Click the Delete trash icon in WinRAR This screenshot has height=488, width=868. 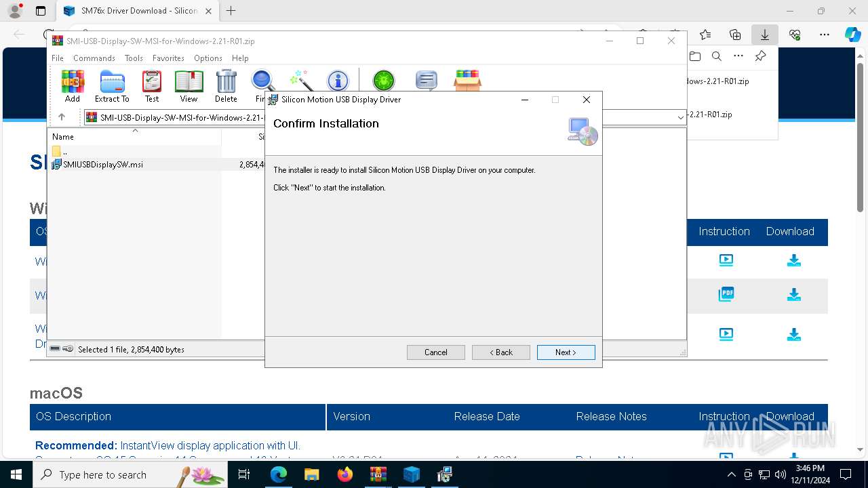[226, 86]
